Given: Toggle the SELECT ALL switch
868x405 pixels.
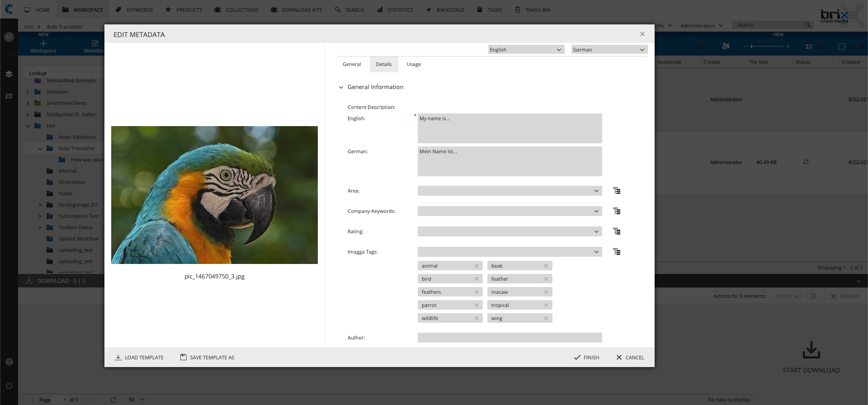Looking at the screenshot, I should point(811,296).
